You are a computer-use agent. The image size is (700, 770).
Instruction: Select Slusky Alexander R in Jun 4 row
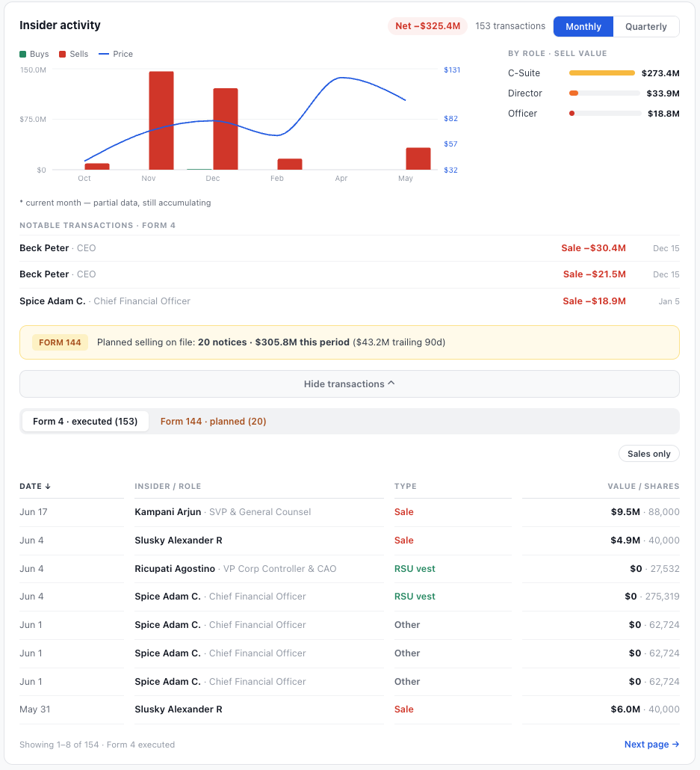tap(179, 540)
